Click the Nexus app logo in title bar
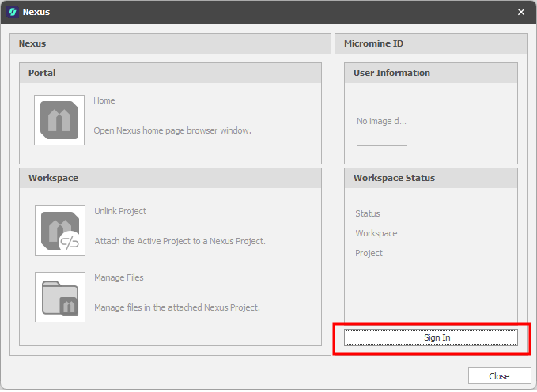Image resolution: width=537 pixels, height=392 pixels. pyautogui.click(x=13, y=12)
